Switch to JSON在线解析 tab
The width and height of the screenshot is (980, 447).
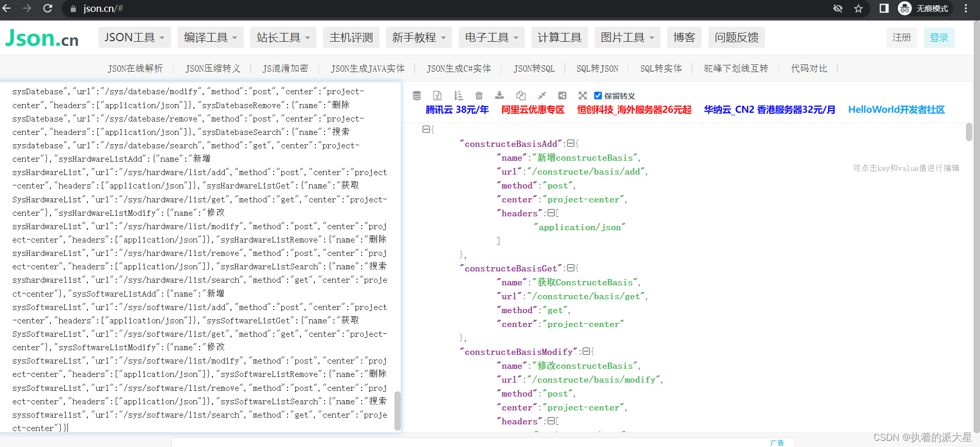135,68
